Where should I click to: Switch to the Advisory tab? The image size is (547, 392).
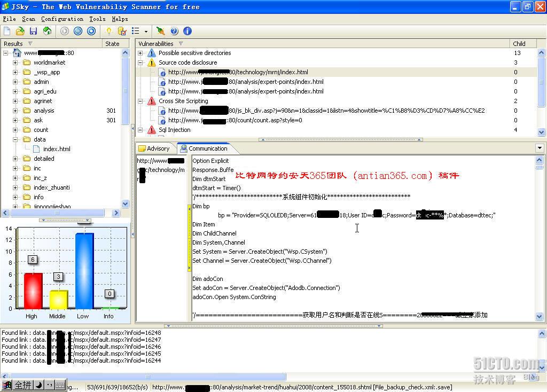point(154,148)
